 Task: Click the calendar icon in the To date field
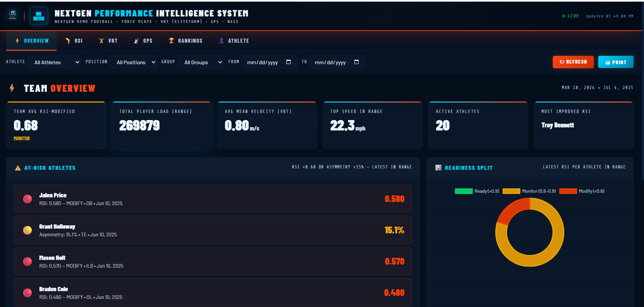coord(357,62)
